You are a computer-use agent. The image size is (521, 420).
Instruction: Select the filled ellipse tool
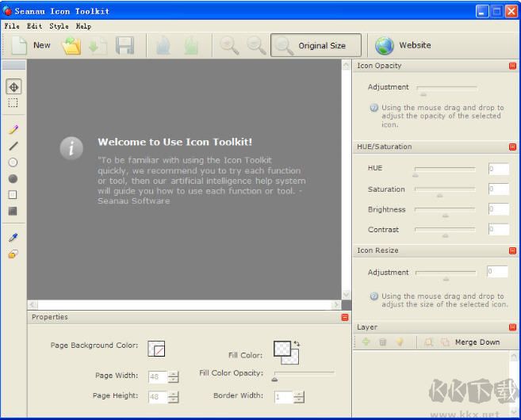(x=13, y=179)
